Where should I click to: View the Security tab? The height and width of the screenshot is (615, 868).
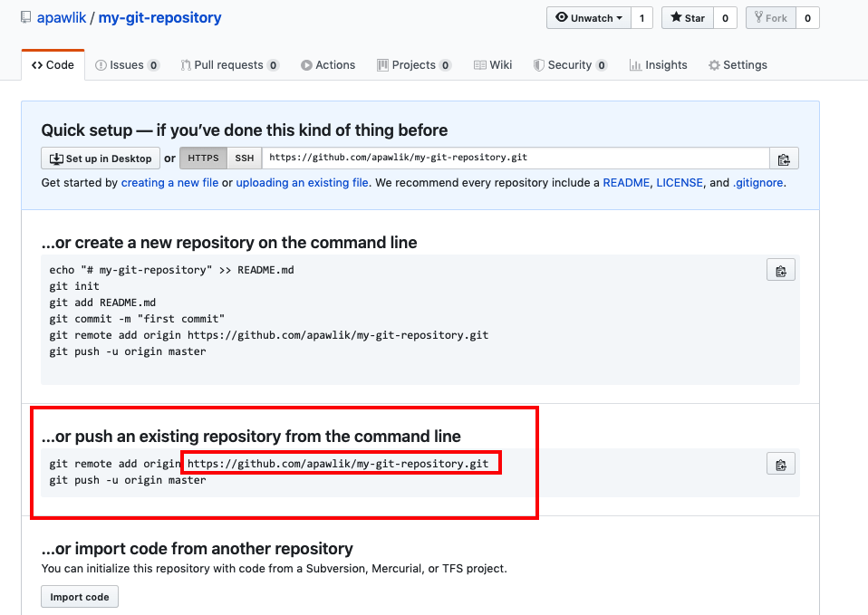click(570, 65)
